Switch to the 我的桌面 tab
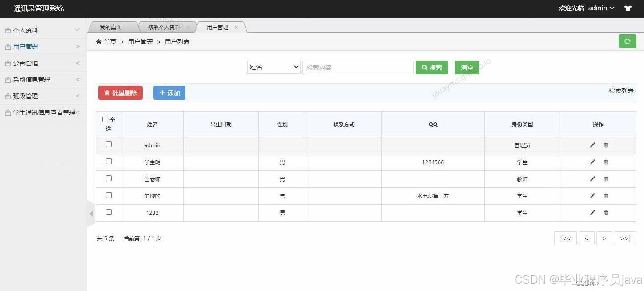 tap(111, 27)
